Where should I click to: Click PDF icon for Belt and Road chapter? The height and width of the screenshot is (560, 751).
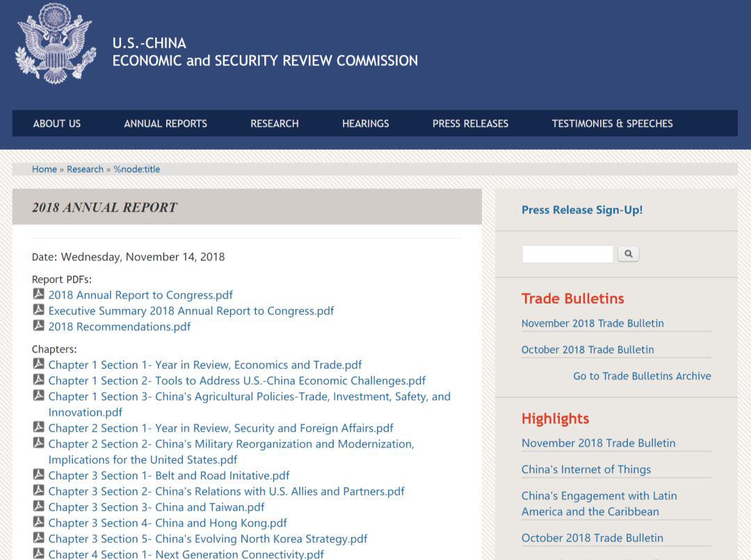[39, 475]
